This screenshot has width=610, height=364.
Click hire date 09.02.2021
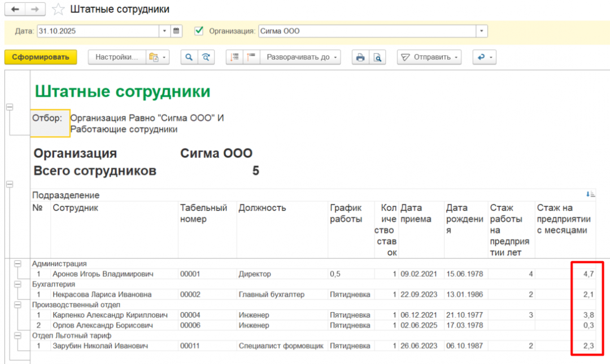419,274
